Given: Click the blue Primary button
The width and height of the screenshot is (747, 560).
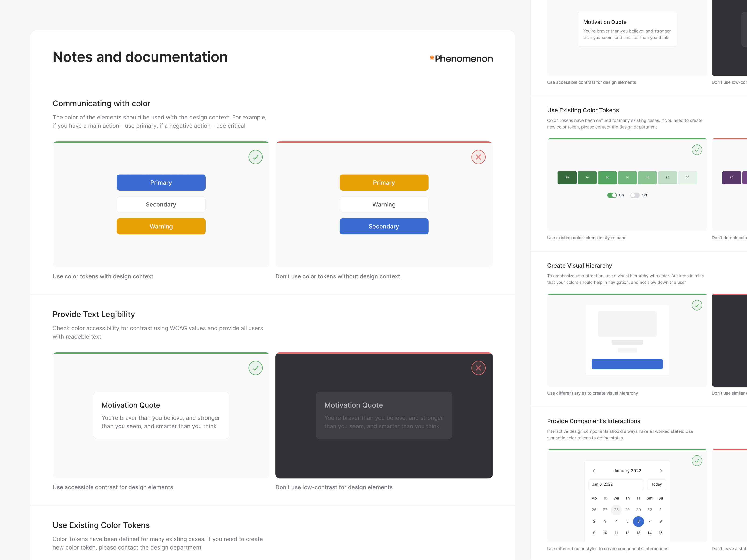Looking at the screenshot, I should coord(161,182).
